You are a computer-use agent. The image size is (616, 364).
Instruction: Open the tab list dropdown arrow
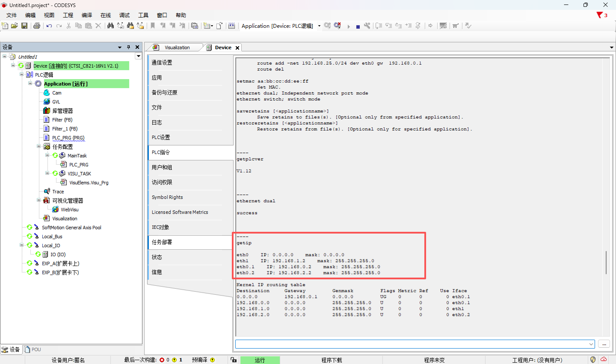pos(612,47)
